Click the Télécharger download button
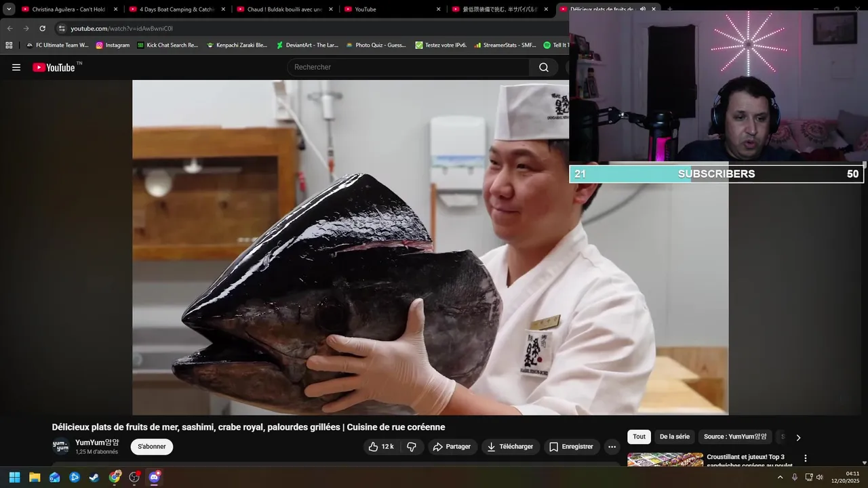 [511, 447]
